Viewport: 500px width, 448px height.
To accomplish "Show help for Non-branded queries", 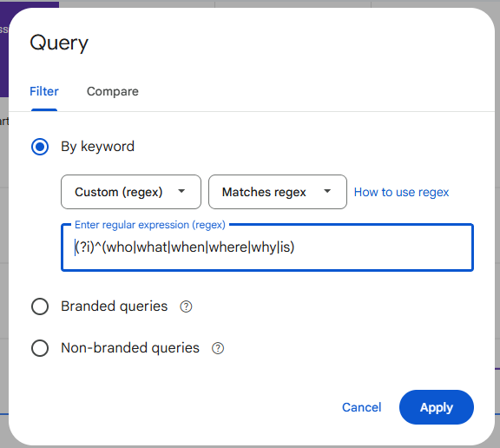I will pyautogui.click(x=218, y=348).
